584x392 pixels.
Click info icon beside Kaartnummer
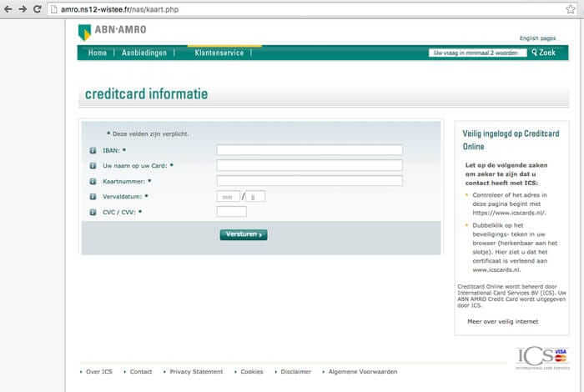[93, 181]
